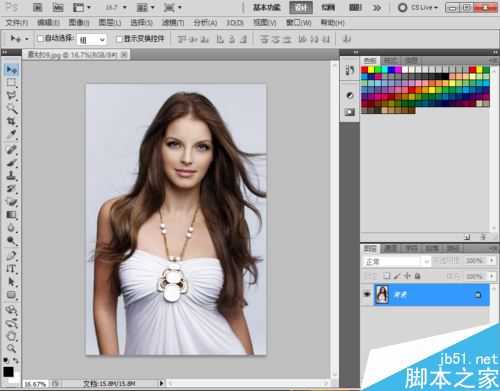Select the Rectangular Marquee tool
Image resolution: width=500 pixels, height=391 pixels.
[x=12, y=83]
